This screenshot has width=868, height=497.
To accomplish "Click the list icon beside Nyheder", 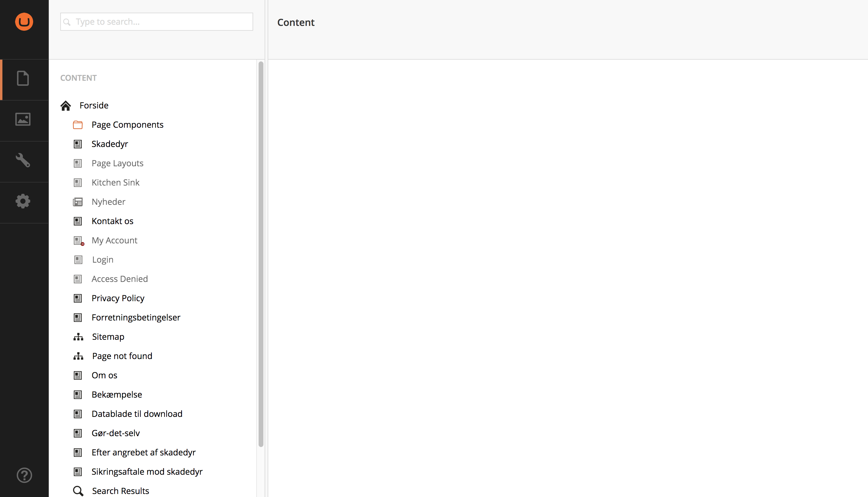I will [x=78, y=202].
